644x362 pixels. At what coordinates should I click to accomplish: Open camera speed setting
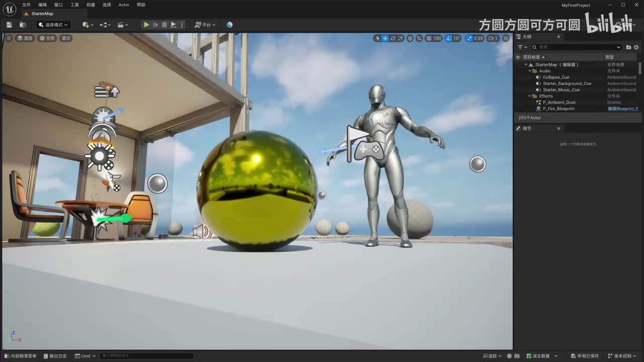[x=493, y=38]
